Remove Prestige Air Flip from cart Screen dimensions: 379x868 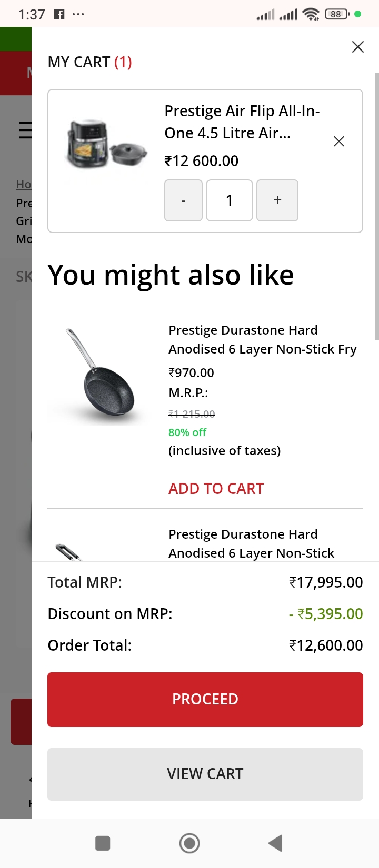(x=339, y=141)
